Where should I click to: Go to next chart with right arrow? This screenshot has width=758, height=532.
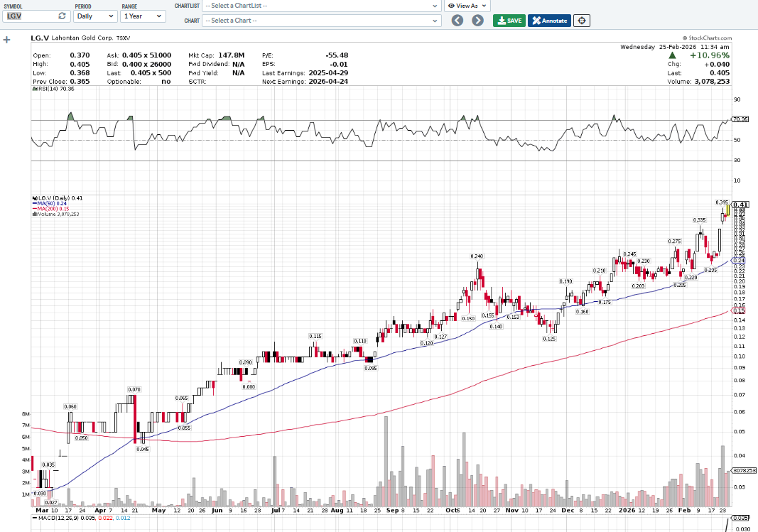pyautogui.click(x=477, y=21)
